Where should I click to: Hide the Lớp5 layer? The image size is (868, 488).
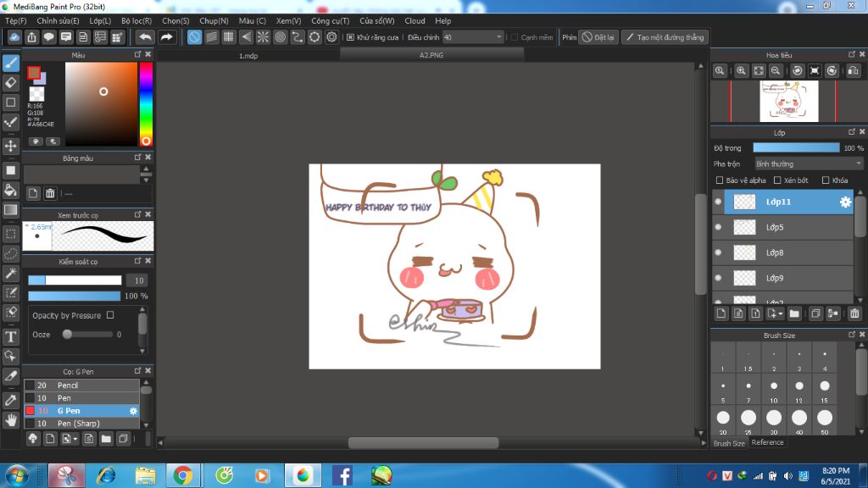[718, 227]
